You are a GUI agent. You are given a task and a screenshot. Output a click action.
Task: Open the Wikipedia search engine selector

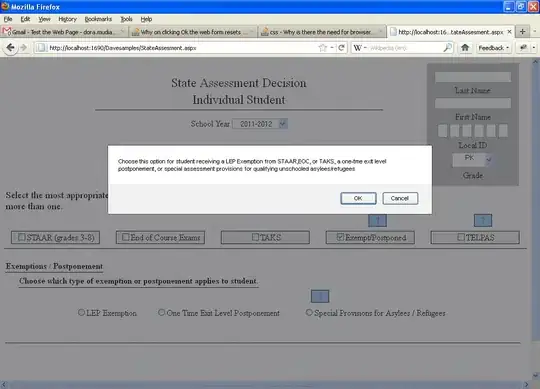pyautogui.click(x=360, y=48)
